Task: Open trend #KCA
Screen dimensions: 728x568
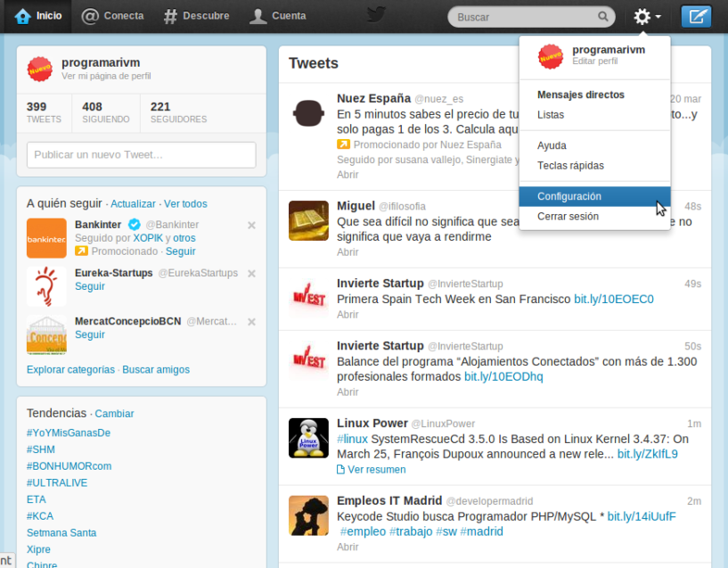Action: coord(40,516)
